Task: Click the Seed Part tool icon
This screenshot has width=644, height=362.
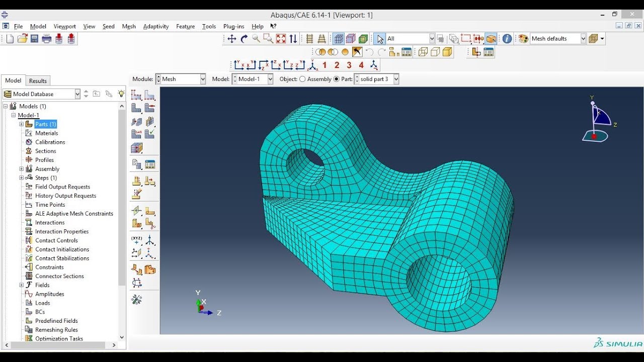Action: tap(136, 95)
